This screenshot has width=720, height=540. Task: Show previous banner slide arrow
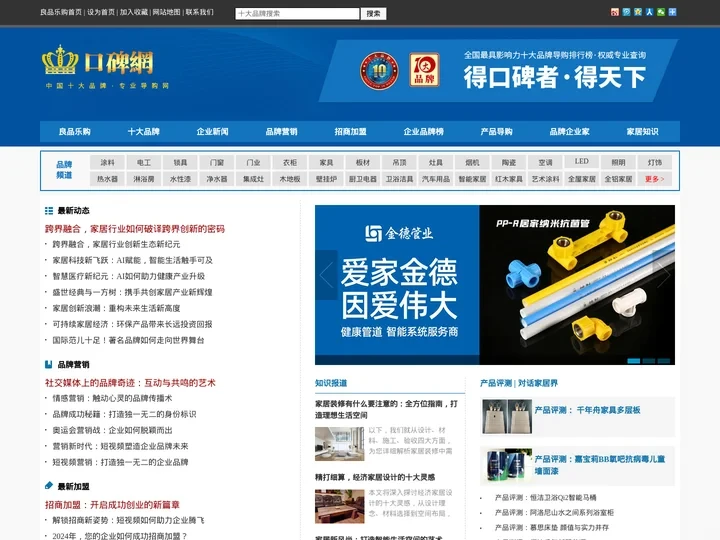[x=326, y=275]
